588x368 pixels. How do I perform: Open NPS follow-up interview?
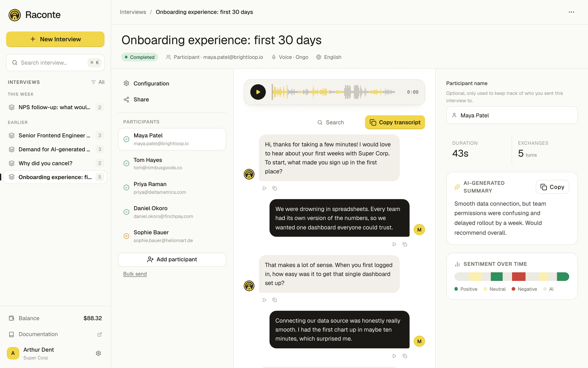click(55, 107)
